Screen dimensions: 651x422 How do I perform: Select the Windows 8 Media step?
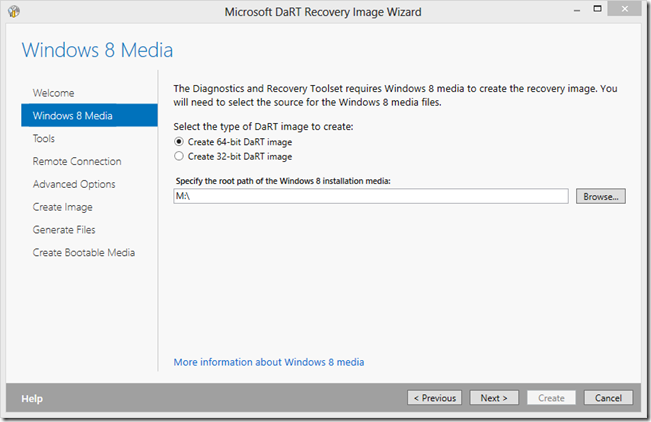[89, 115]
